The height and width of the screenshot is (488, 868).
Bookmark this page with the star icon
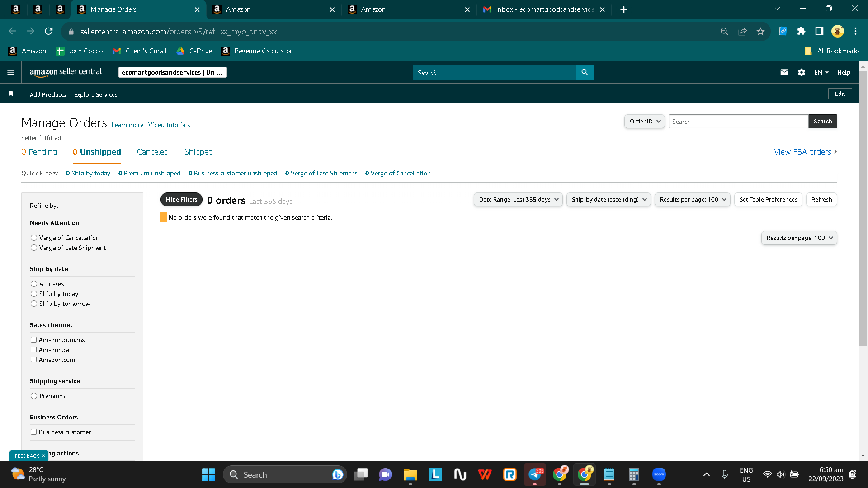pos(761,31)
